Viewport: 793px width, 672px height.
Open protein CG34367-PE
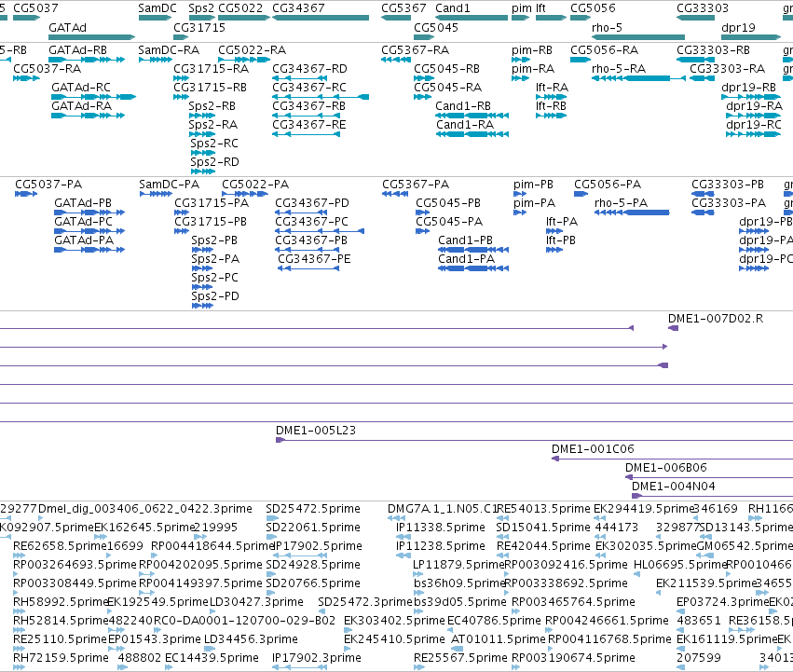(x=314, y=259)
